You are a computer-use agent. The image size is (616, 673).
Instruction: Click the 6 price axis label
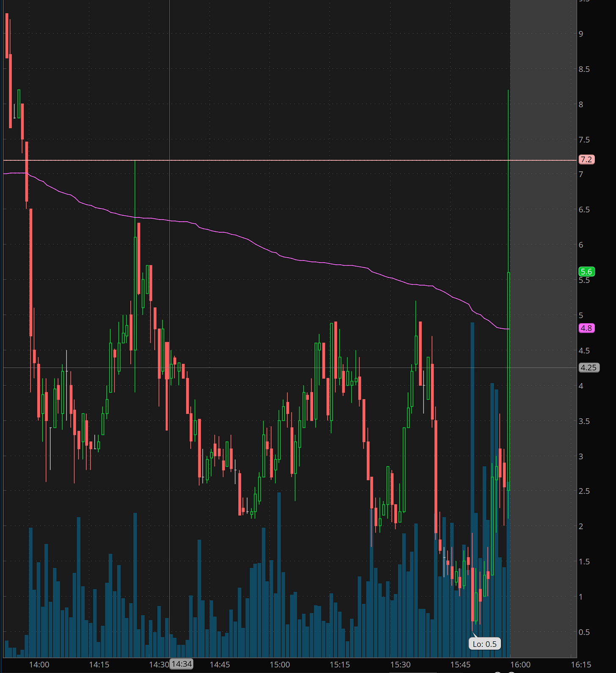click(x=581, y=245)
